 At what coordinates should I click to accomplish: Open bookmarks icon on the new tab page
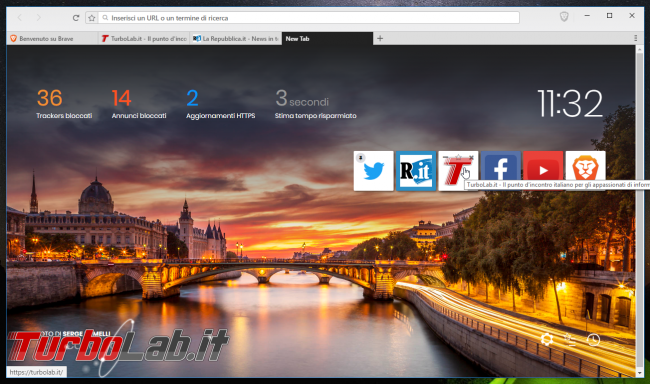pos(570,340)
